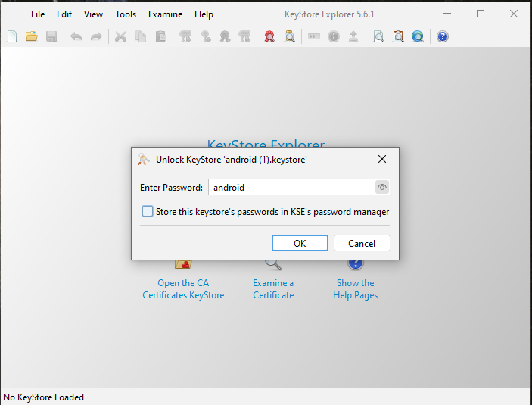Viewport: 532px width, 405px height.
Task: Click the blue Help toolbar icon
Action: tap(443, 36)
